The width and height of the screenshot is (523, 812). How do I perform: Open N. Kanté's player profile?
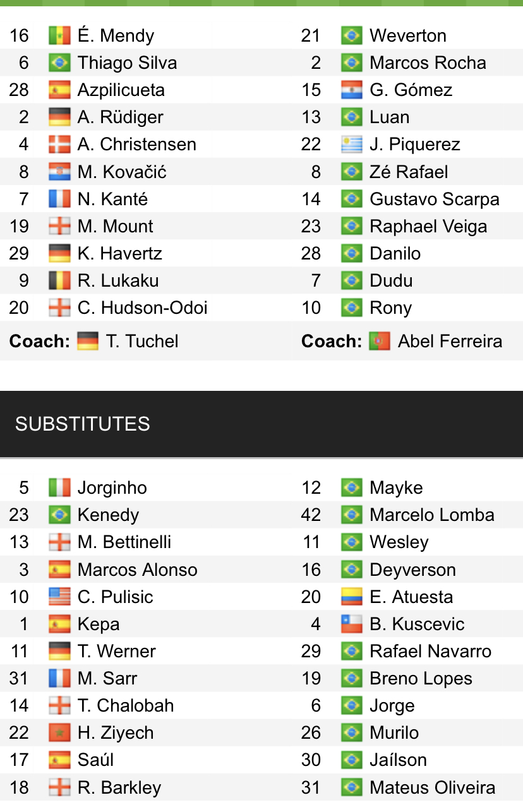pyautogui.click(x=112, y=199)
